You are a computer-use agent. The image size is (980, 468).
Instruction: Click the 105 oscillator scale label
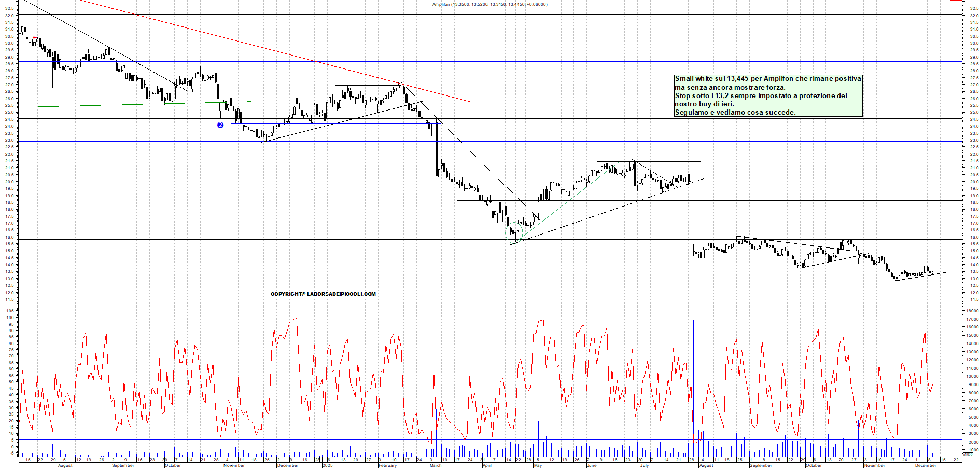pos(10,311)
